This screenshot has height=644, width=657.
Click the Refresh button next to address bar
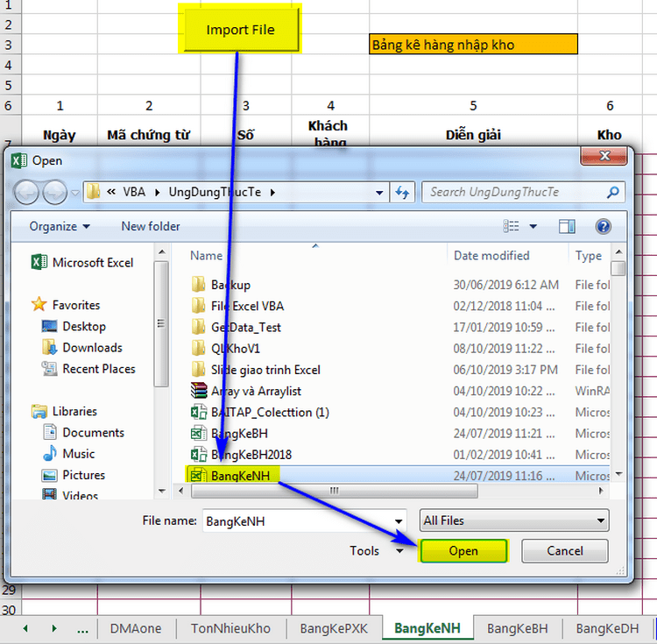[x=402, y=192]
